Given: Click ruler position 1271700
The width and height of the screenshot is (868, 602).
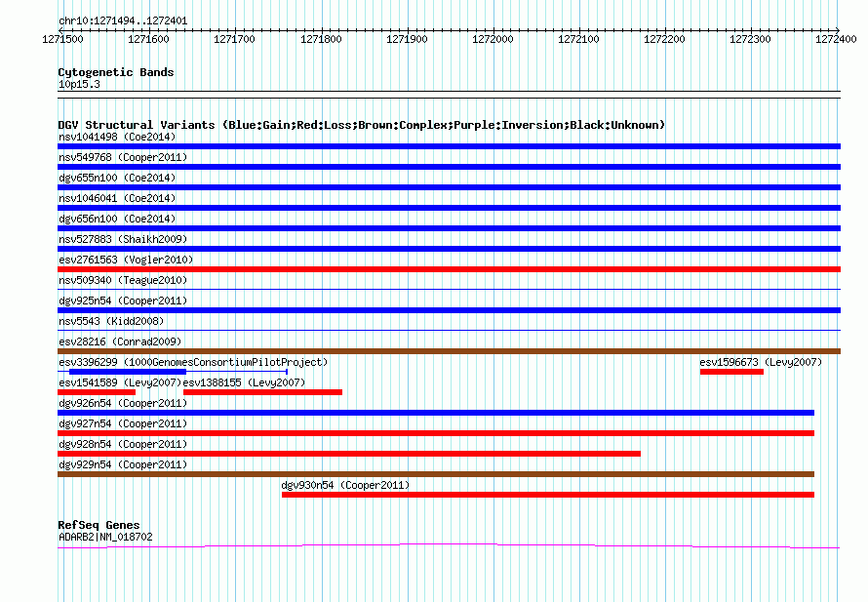Looking at the screenshot, I should tap(234, 39).
